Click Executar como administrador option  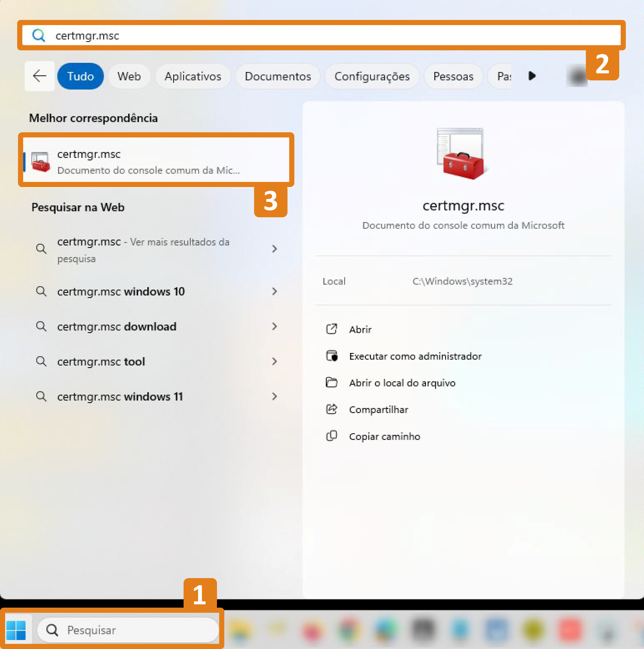(415, 356)
